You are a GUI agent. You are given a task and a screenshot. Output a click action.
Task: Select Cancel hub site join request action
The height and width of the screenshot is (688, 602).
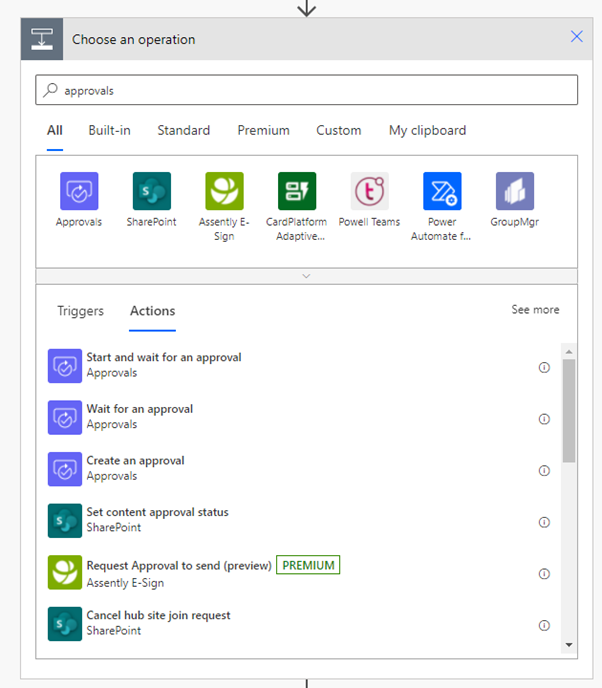298,624
